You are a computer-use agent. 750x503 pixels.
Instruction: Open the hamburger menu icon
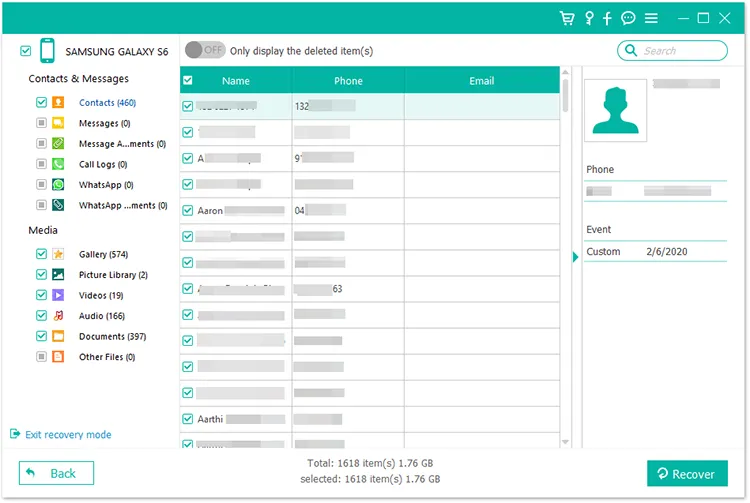pos(651,18)
